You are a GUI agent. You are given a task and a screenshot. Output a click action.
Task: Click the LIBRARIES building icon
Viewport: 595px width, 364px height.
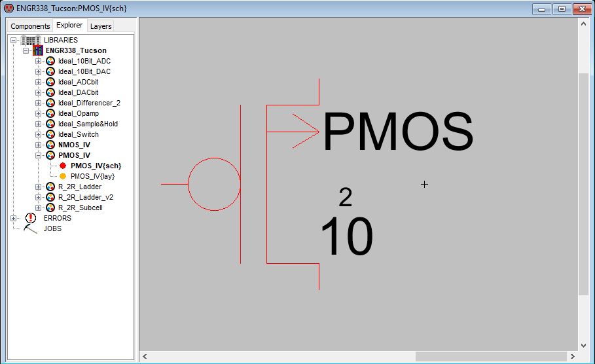point(31,40)
